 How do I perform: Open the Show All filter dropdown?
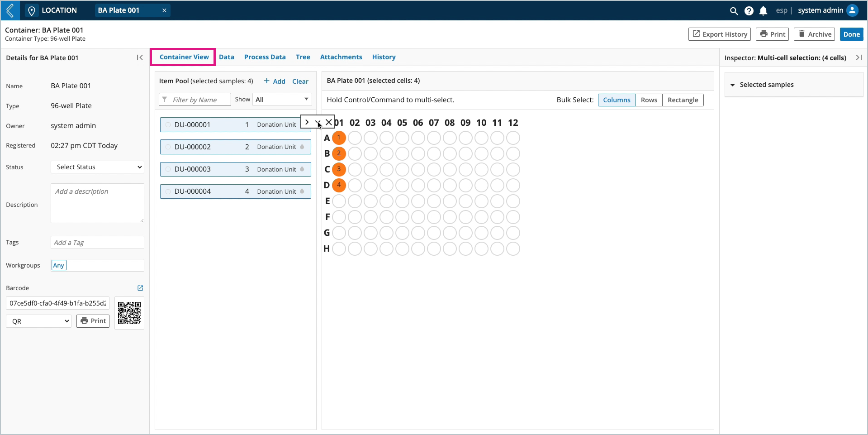pos(282,99)
